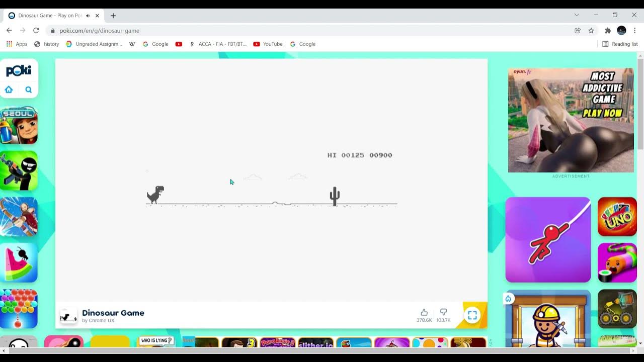Open the Extensions puzzle icon

click(608, 31)
